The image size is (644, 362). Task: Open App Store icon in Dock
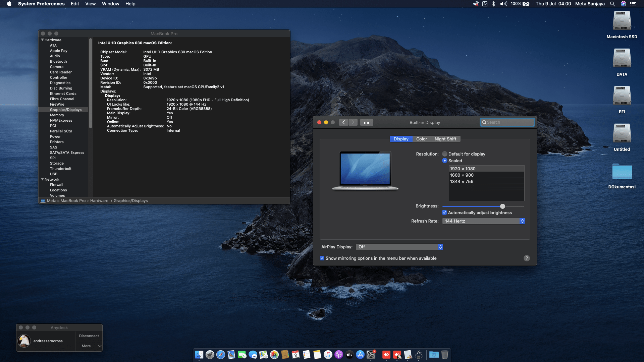tap(360, 355)
